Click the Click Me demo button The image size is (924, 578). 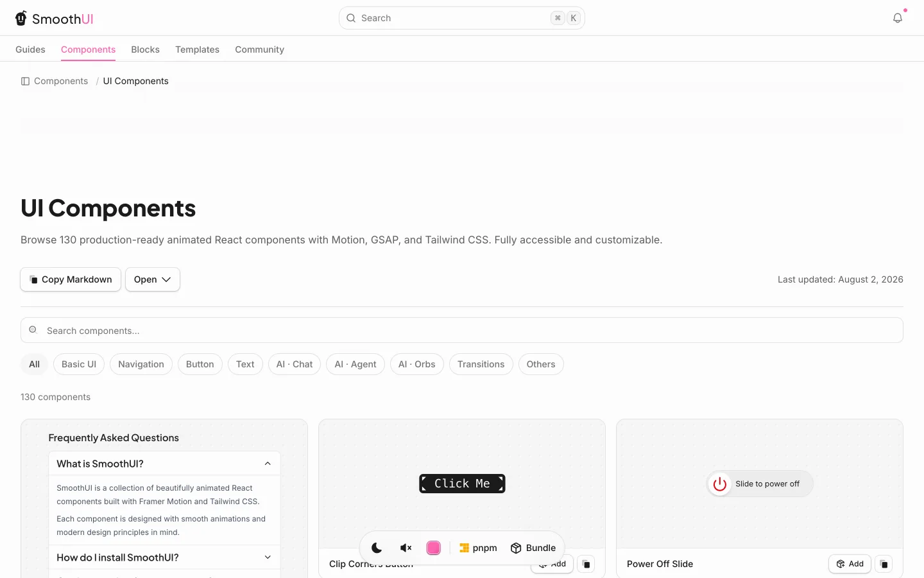tap(462, 484)
